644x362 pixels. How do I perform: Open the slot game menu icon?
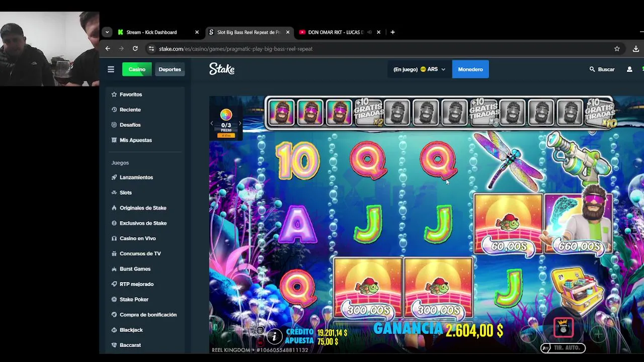[x=260, y=330]
